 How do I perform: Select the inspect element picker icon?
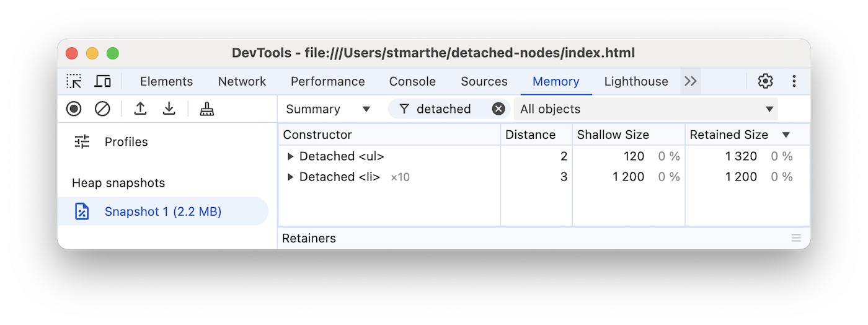pyautogui.click(x=74, y=81)
